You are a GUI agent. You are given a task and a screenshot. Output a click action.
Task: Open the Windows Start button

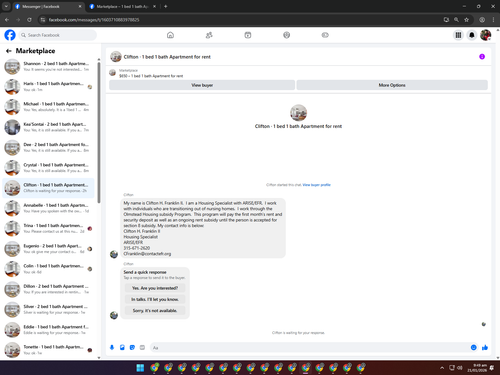pyautogui.click(x=140, y=368)
